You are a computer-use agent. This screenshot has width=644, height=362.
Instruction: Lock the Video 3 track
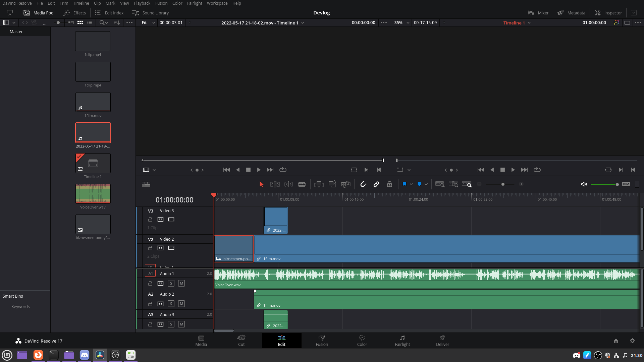pos(150,220)
